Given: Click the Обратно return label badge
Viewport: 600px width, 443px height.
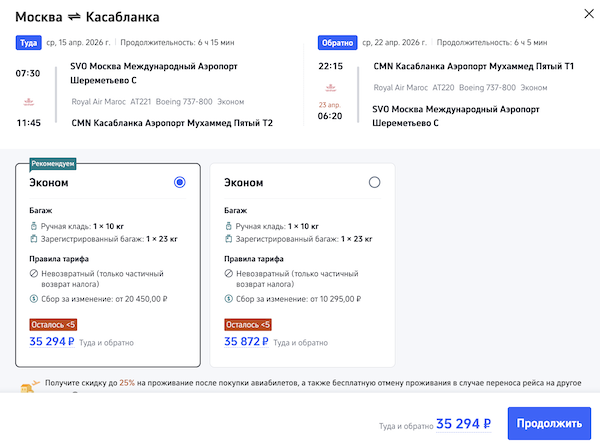Looking at the screenshot, I should click(x=336, y=43).
